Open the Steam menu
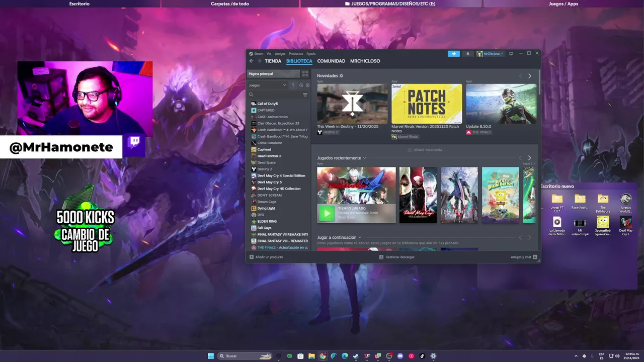Screen dimensions: 644x362 (x=257, y=54)
